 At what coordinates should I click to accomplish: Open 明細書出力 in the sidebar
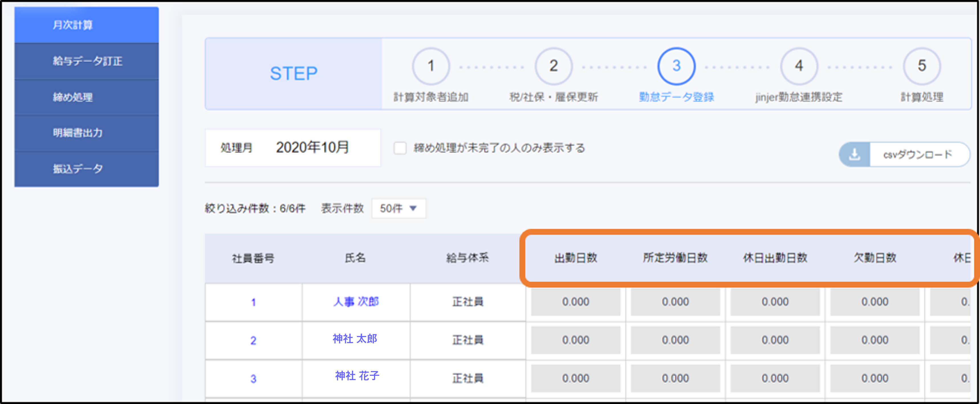coord(86,133)
